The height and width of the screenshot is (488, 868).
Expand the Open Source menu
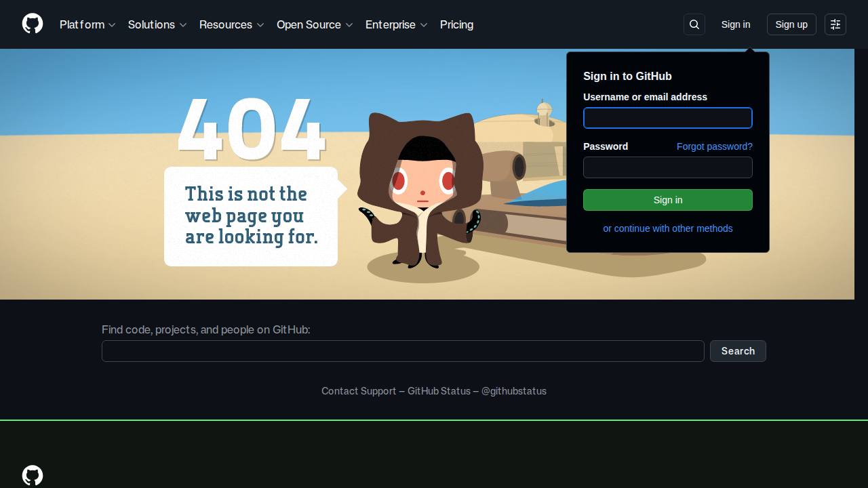[x=315, y=24]
